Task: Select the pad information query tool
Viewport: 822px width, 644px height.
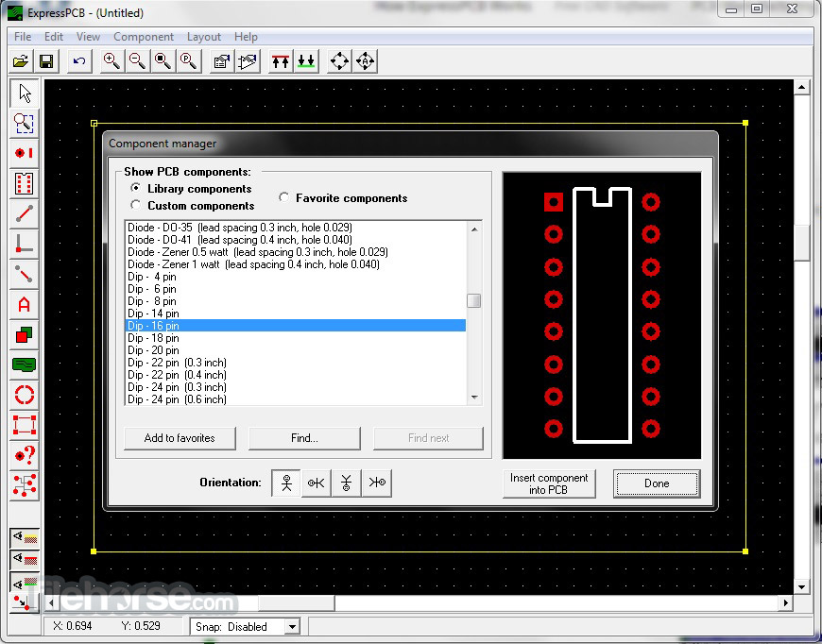Action: [25, 455]
